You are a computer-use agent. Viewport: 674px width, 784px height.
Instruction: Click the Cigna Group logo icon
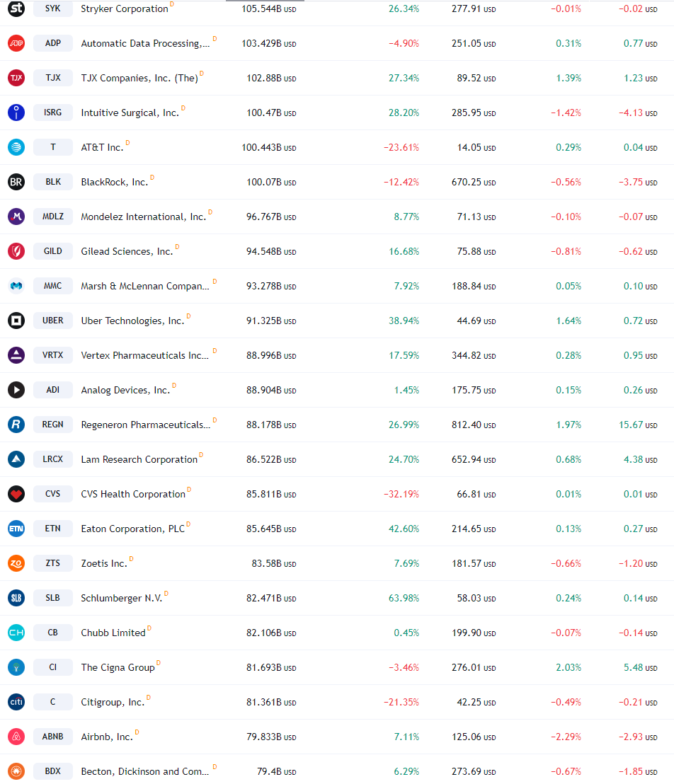[16, 667]
